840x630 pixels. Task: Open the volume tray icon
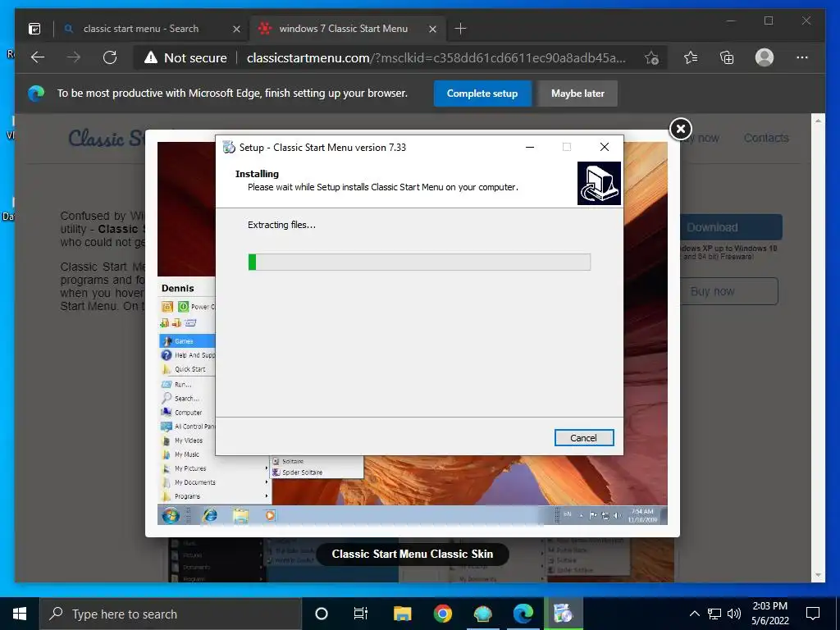(734, 614)
